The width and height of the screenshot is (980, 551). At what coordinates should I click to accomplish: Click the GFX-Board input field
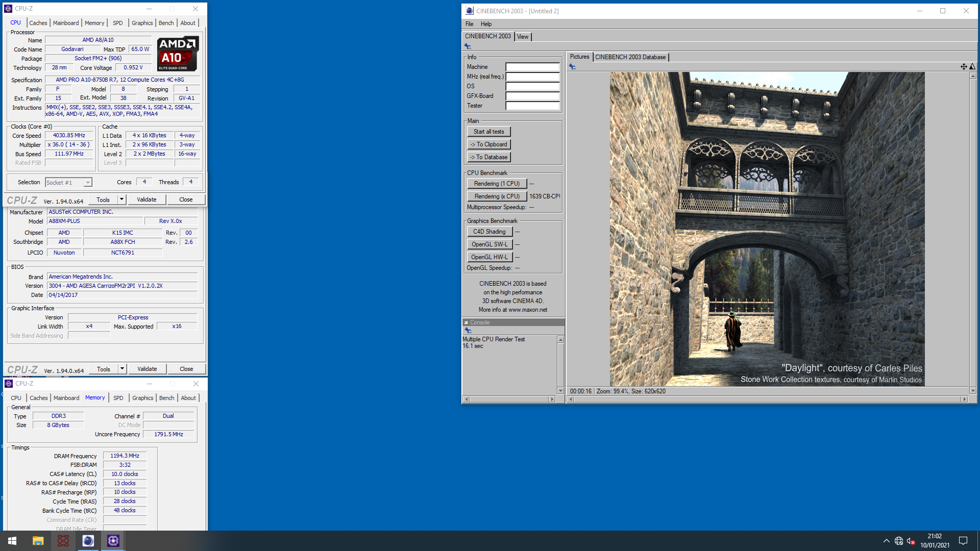click(x=532, y=96)
